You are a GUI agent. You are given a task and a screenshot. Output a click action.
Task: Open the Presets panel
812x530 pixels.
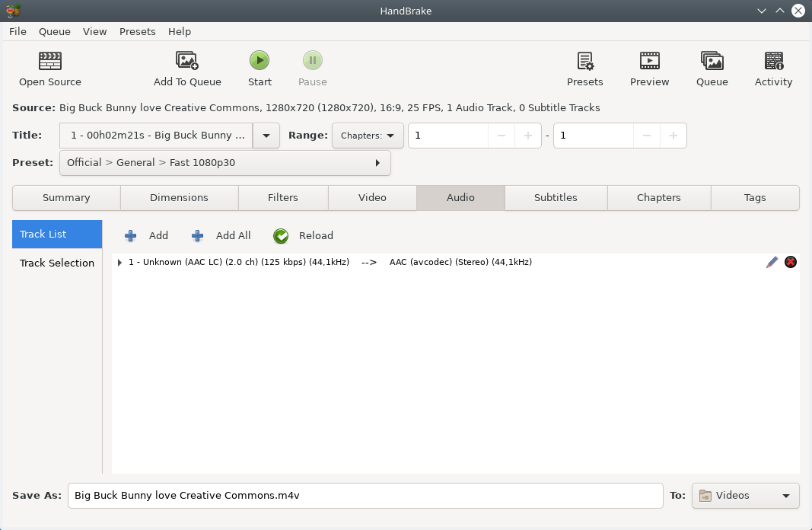point(584,68)
